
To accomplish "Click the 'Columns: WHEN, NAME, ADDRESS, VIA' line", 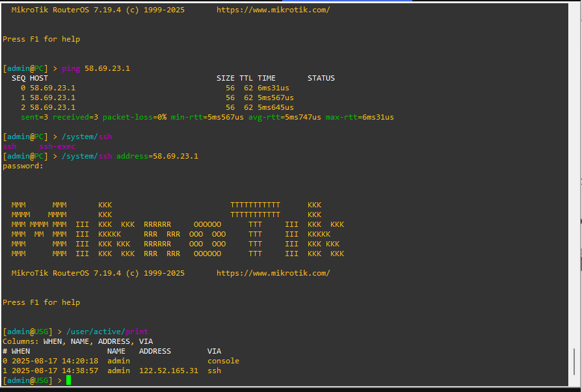I will coord(77,341).
